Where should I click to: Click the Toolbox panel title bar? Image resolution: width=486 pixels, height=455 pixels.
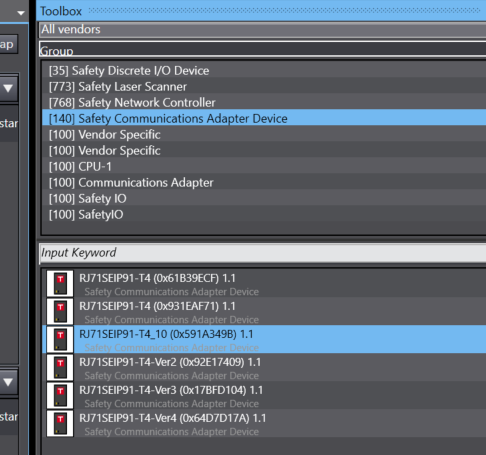[261, 11]
